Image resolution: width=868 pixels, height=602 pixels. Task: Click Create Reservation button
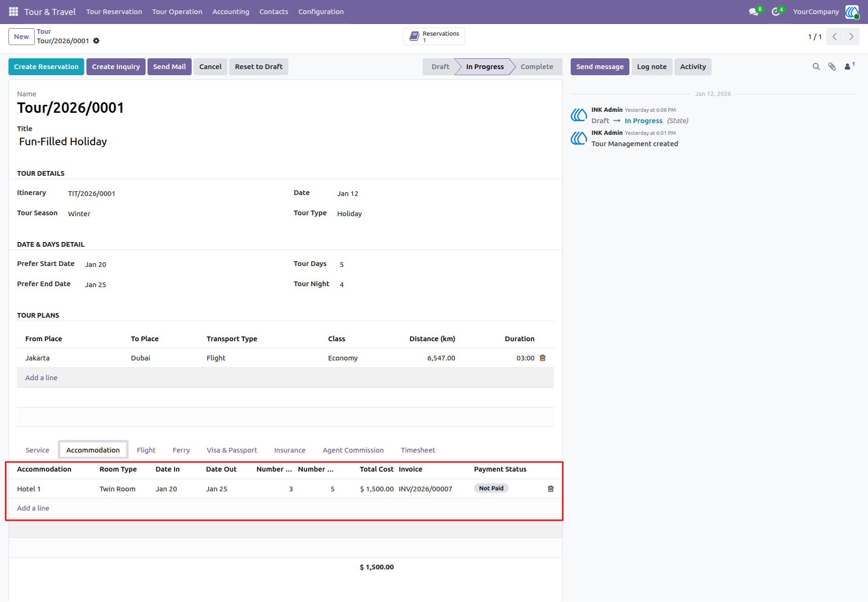click(46, 67)
